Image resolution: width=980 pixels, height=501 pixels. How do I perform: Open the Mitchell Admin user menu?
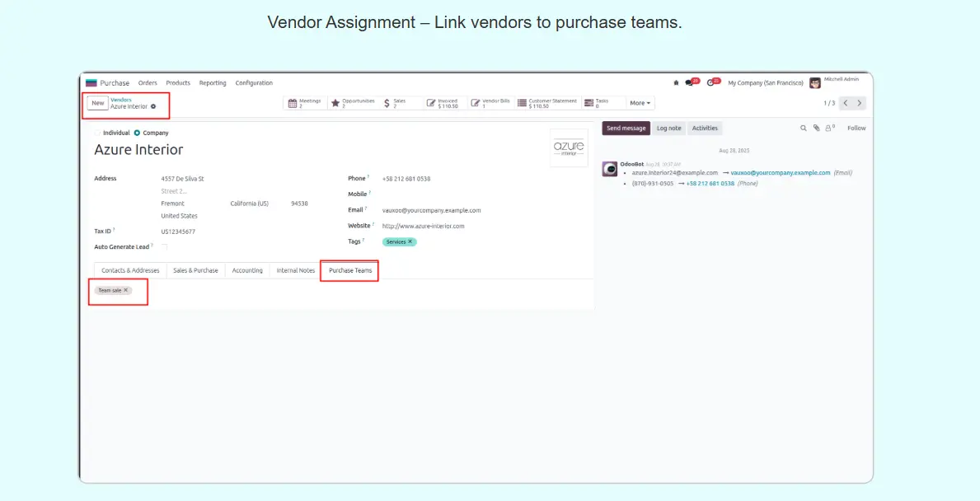[x=835, y=82]
